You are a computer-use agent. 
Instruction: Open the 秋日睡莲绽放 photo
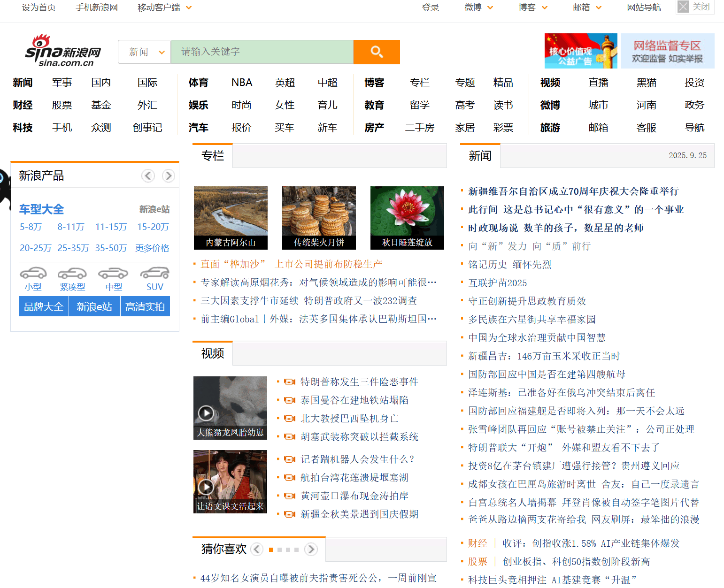(x=407, y=218)
